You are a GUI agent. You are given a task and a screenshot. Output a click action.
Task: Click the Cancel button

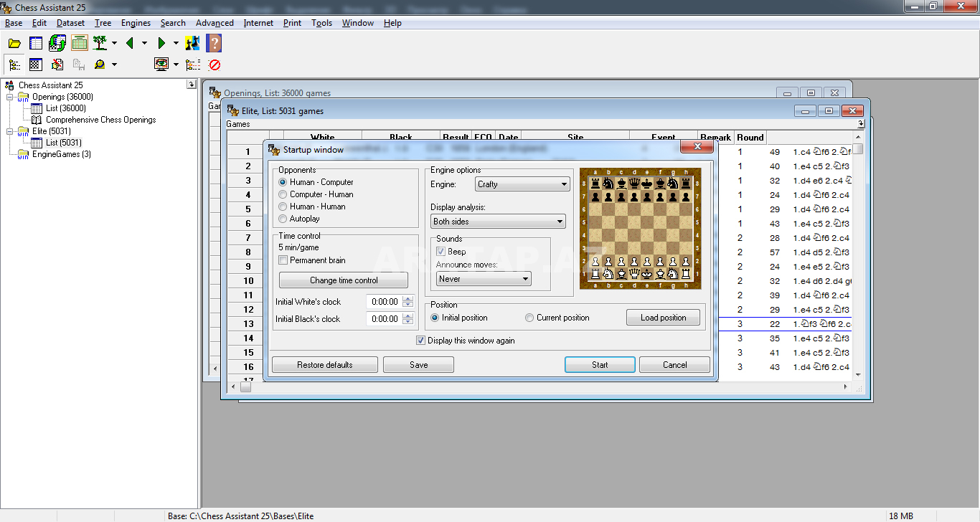coord(674,365)
